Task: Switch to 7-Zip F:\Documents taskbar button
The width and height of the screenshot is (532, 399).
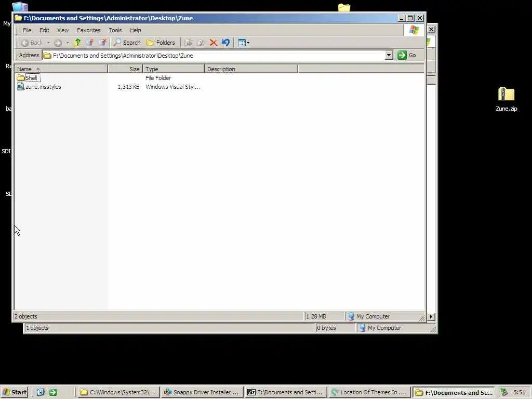Action: coord(286,392)
